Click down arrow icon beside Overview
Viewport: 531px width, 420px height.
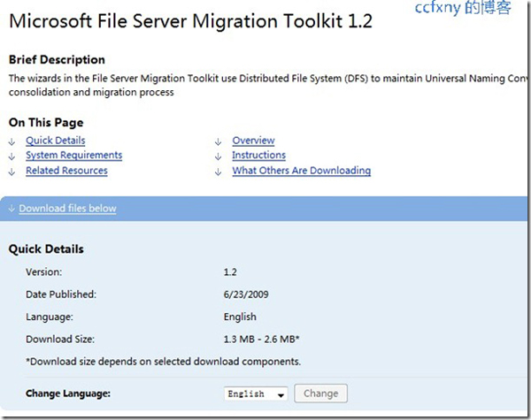[218, 141]
